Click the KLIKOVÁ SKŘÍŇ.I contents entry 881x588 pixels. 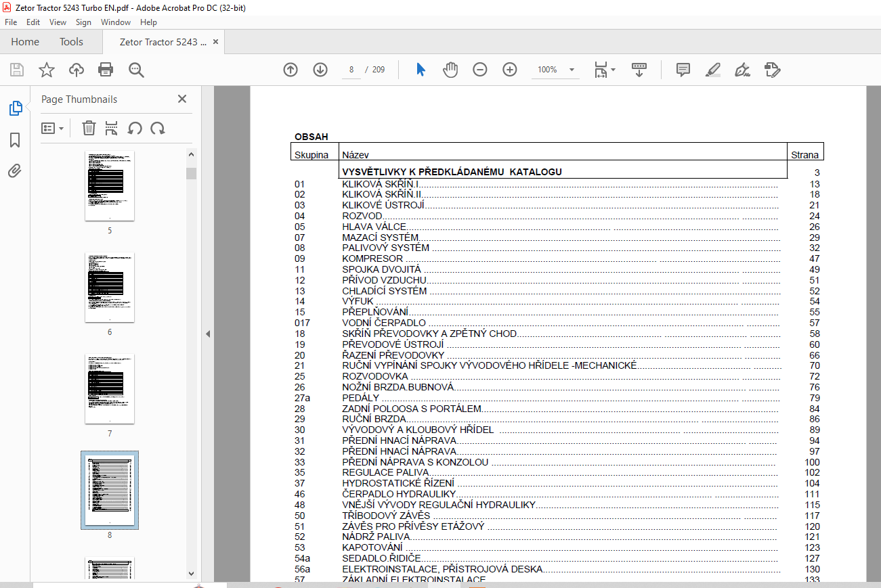[x=381, y=184]
